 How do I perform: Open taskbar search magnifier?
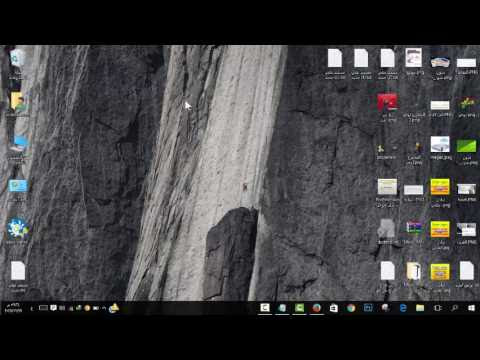click(x=454, y=308)
